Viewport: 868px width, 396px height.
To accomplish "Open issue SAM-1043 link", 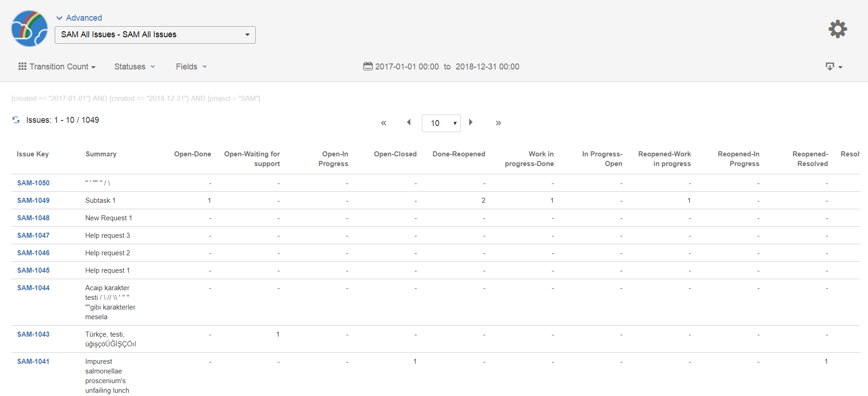I will (33, 334).
